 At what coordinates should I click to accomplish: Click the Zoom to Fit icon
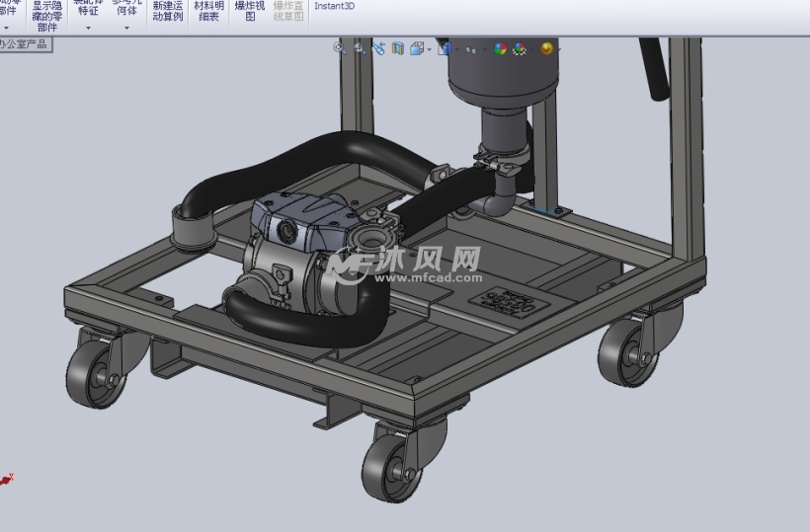point(340,48)
